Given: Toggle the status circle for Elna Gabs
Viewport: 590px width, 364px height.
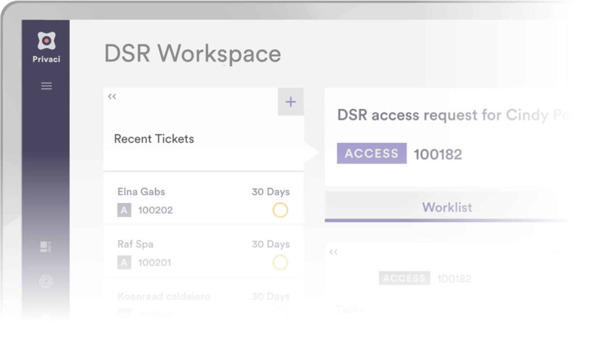Looking at the screenshot, I should 280,210.
